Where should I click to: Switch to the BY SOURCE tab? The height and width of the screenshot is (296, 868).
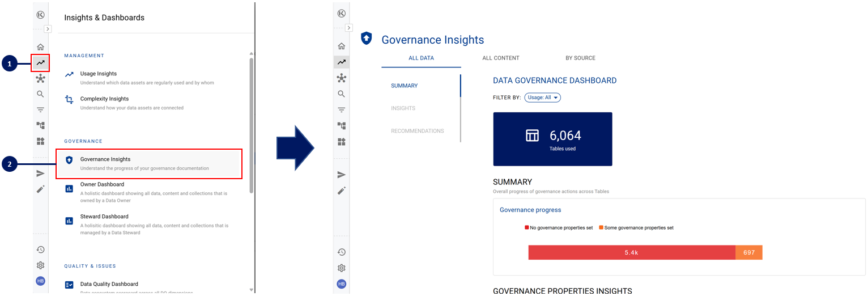point(580,58)
